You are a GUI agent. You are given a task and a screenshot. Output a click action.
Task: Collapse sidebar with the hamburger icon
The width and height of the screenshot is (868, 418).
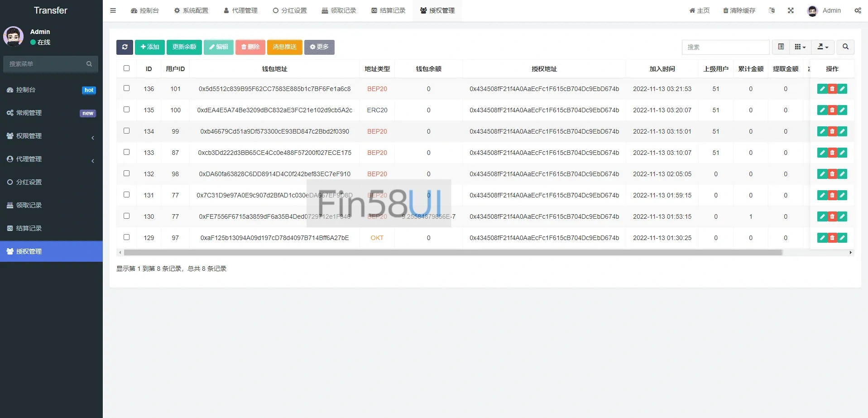point(113,10)
